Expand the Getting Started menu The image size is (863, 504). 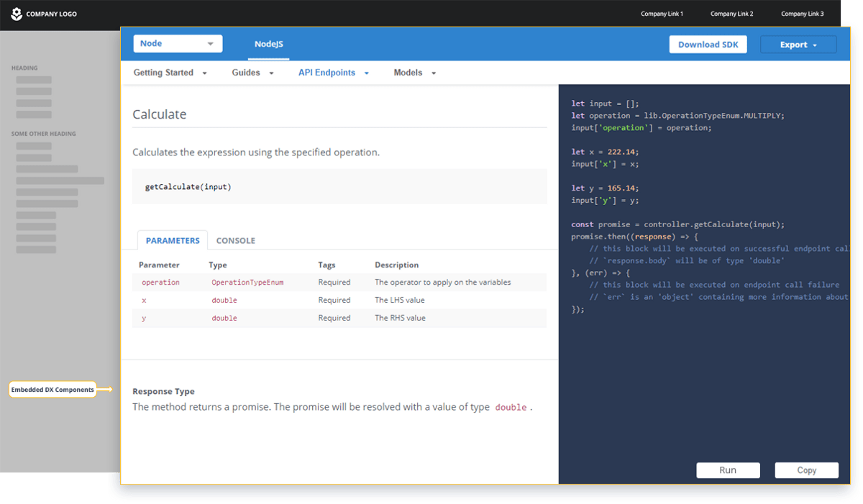pos(170,73)
